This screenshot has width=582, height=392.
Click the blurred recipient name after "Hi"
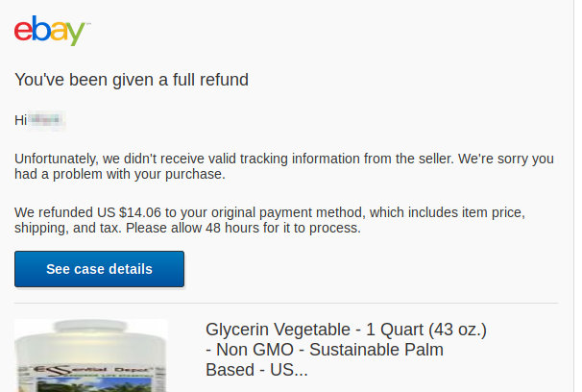pos(48,121)
